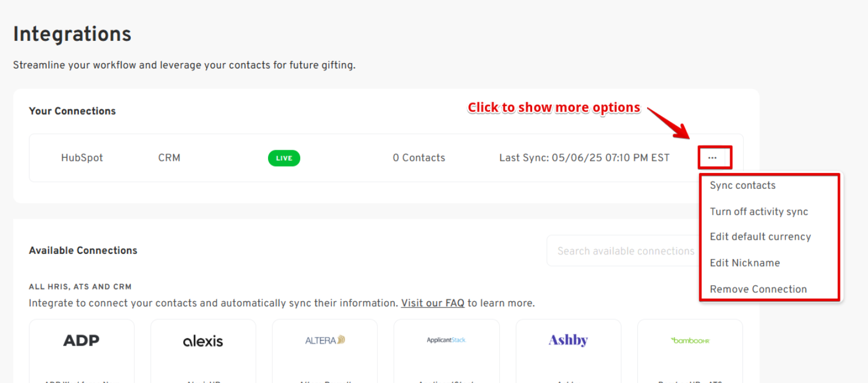Click the green LIVE status badge
The width and height of the screenshot is (868, 383).
pyautogui.click(x=284, y=158)
